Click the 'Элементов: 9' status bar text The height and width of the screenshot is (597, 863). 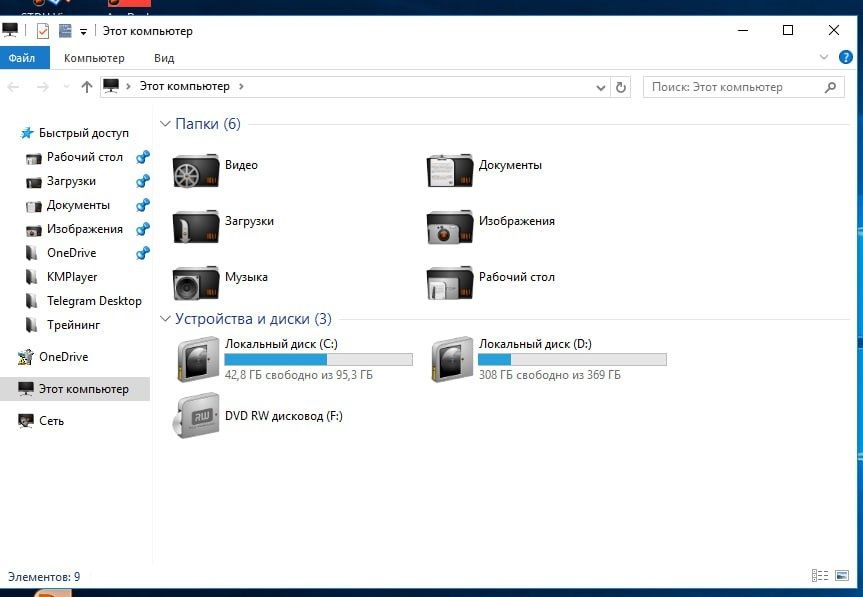(x=44, y=577)
